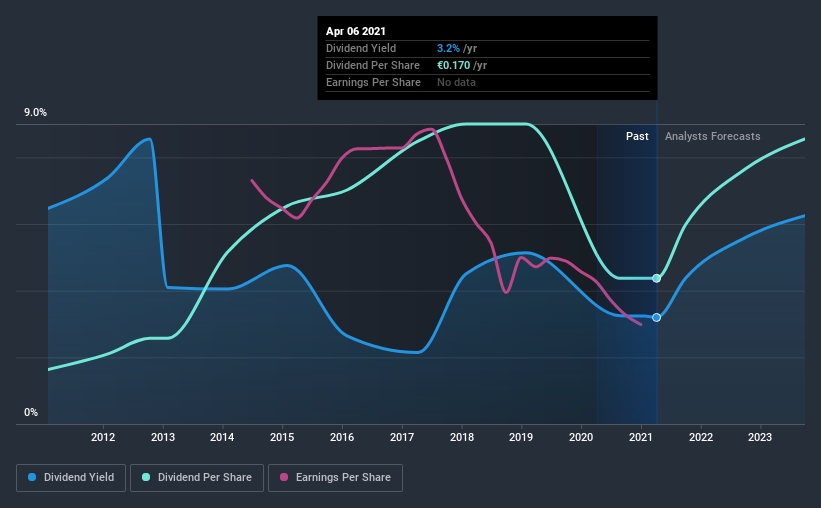Click the €0.170 Dividend Per Share value
Screen dimensions: 821x508
[x=453, y=65]
